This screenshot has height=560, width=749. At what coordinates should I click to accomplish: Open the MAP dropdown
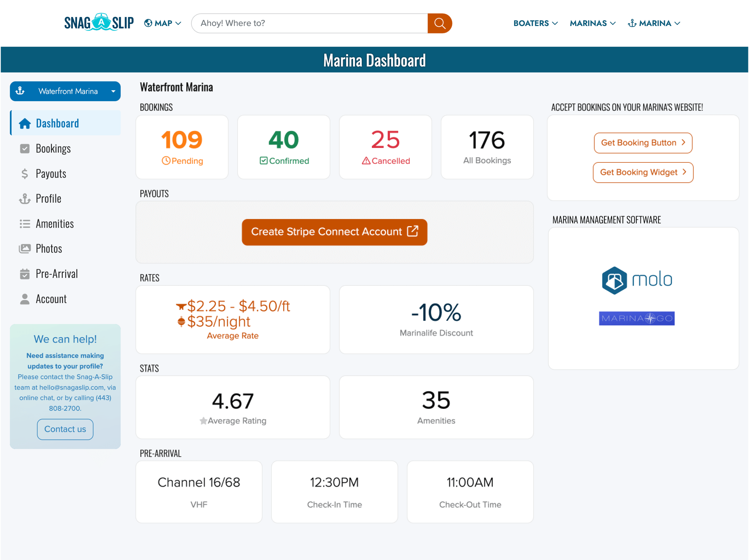coord(163,23)
